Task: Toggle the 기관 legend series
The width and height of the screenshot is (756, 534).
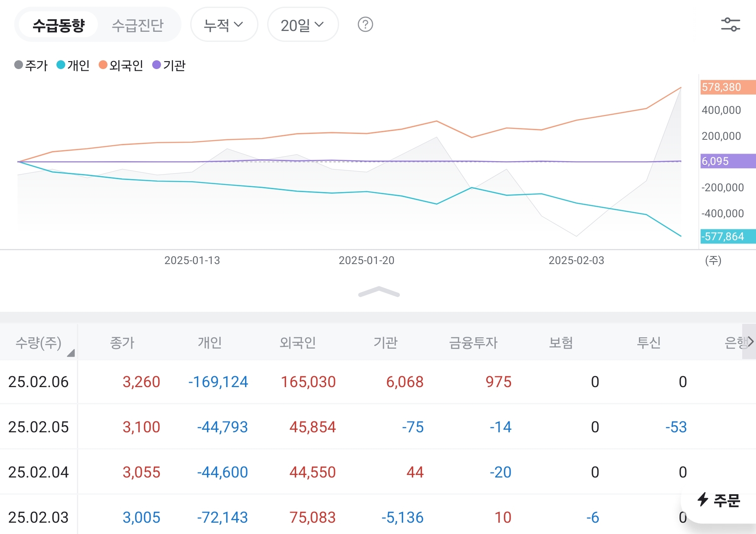Action: pyautogui.click(x=169, y=65)
